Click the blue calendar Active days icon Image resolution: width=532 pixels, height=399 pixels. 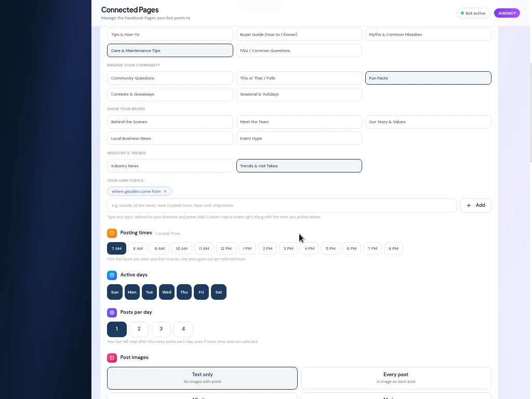(x=112, y=275)
